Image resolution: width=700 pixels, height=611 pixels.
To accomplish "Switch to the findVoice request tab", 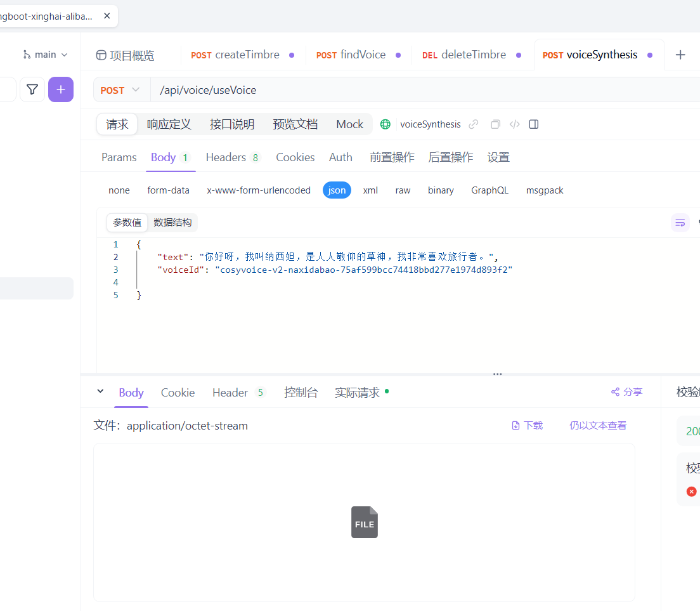I will [x=350, y=55].
